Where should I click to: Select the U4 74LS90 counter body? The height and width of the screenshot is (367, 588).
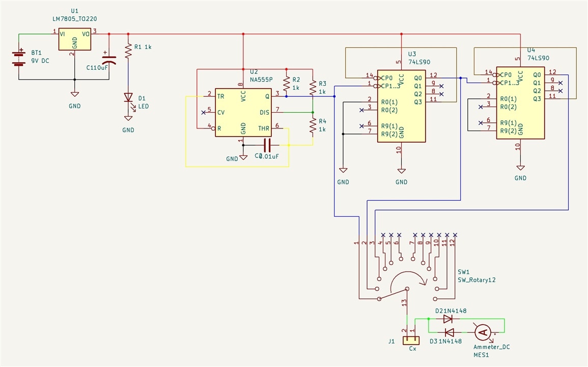point(520,103)
